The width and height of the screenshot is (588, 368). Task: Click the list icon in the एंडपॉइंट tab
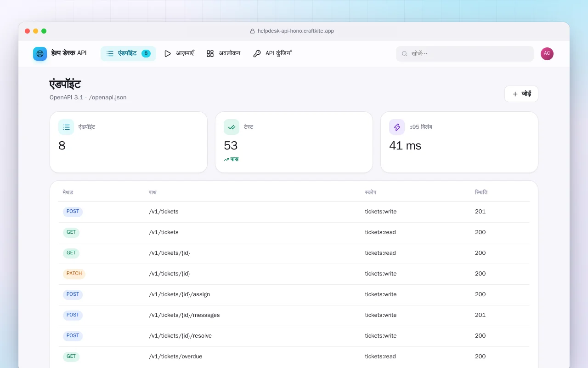point(110,54)
